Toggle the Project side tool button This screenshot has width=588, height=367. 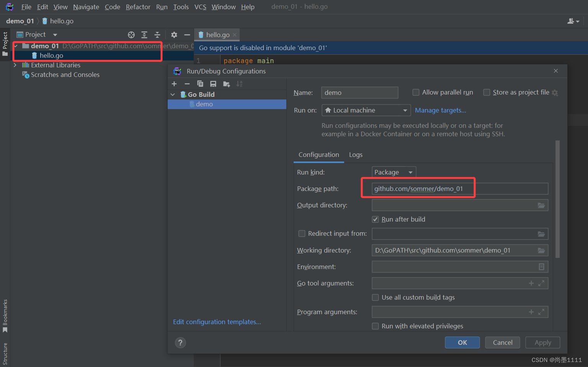(x=5, y=44)
